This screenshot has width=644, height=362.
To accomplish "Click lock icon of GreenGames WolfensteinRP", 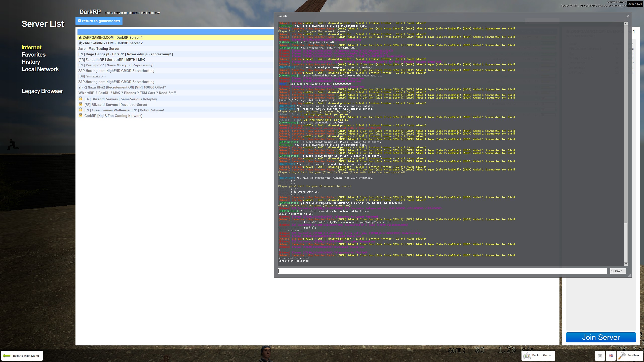I will point(80,110).
